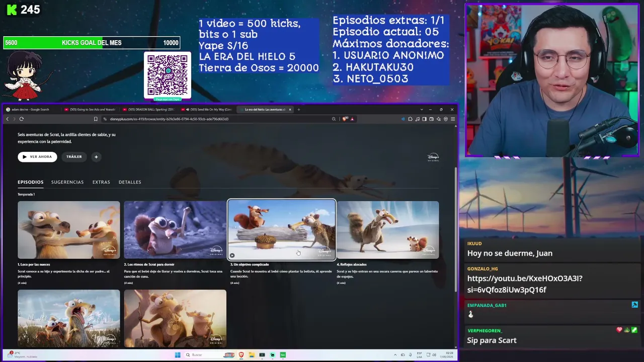Click the play icon on episode 3 thumbnail
This screenshot has height=362, width=644.
[x=232, y=255]
